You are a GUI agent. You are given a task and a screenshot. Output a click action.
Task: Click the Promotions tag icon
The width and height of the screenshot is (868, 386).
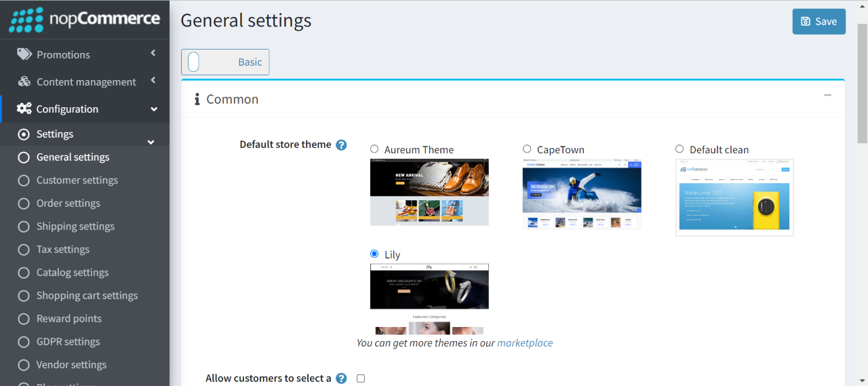tap(24, 54)
